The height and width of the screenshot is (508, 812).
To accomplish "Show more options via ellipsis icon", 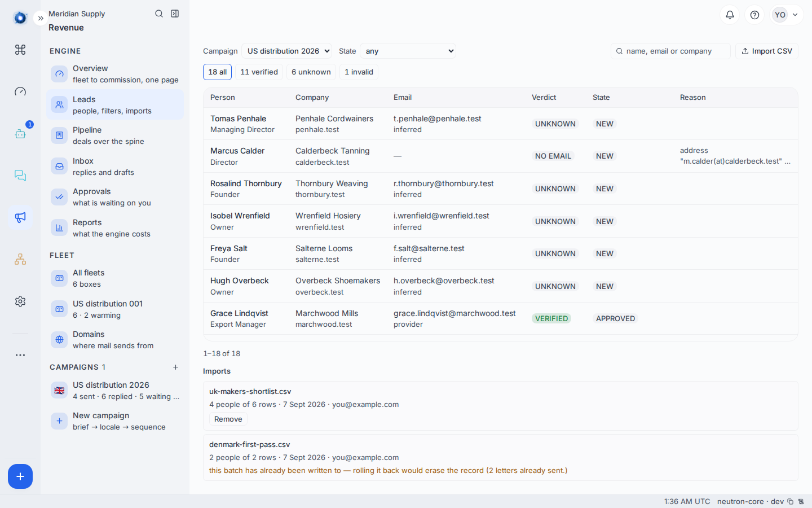I will (x=20, y=355).
